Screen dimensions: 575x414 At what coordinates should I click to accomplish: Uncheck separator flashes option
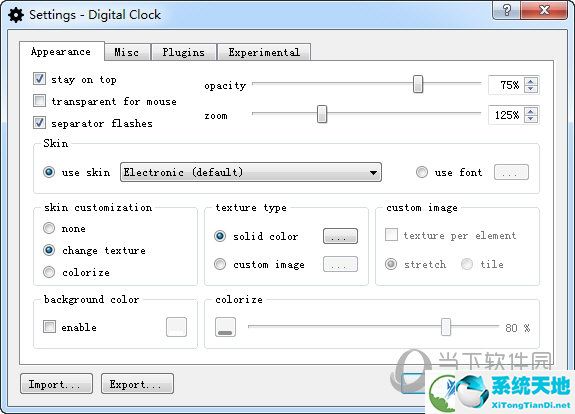[x=39, y=122]
